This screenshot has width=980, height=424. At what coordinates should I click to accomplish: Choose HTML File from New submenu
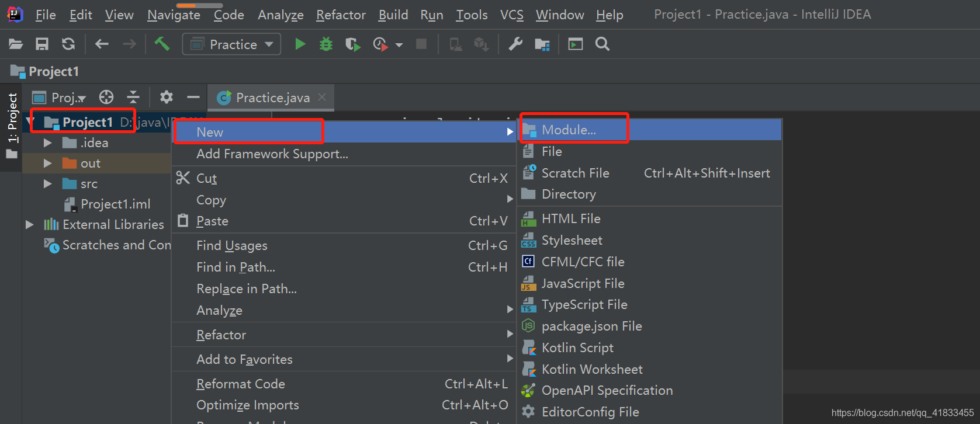649,218
